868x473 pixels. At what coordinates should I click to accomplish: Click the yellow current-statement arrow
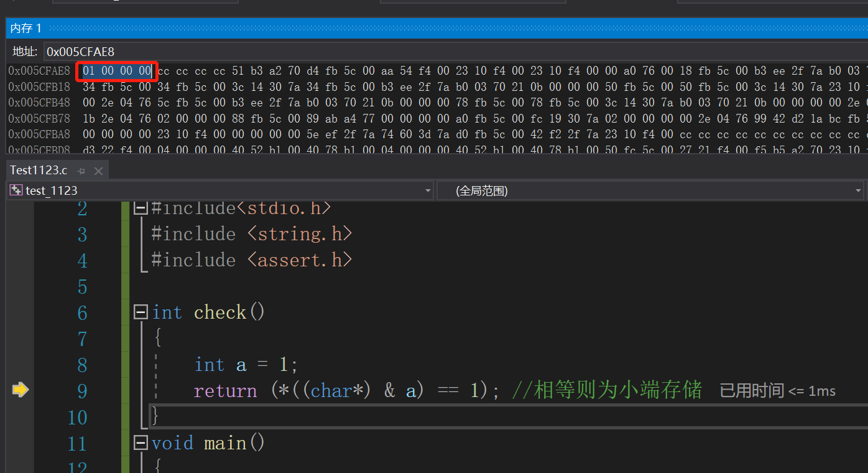pyautogui.click(x=21, y=390)
